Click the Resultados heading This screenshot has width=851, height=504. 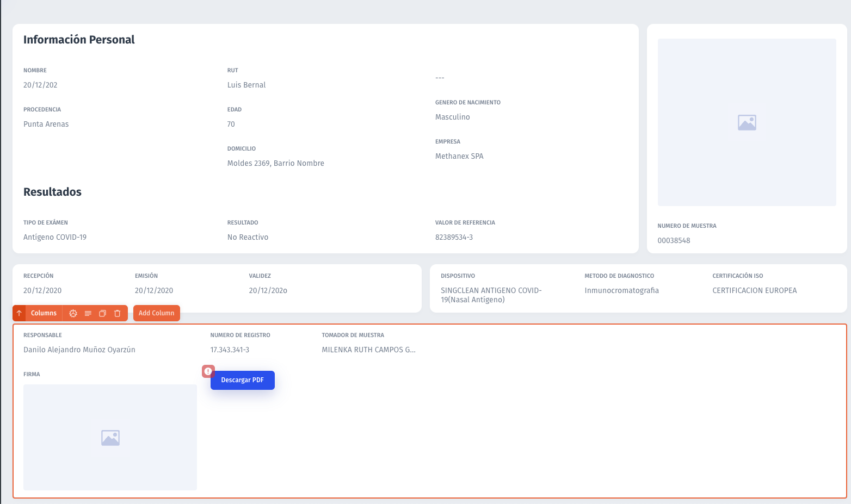52,192
